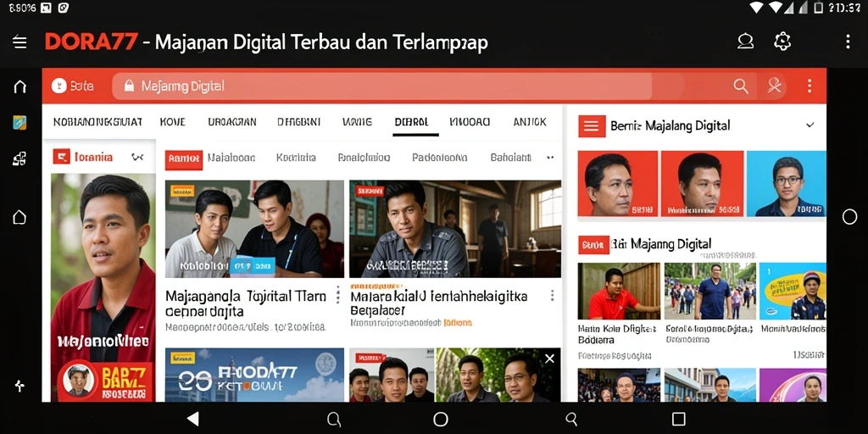This screenshot has height=434, width=868.
Task: Tap the right search icon in bottom navigation bar
Action: tap(571, 419)
